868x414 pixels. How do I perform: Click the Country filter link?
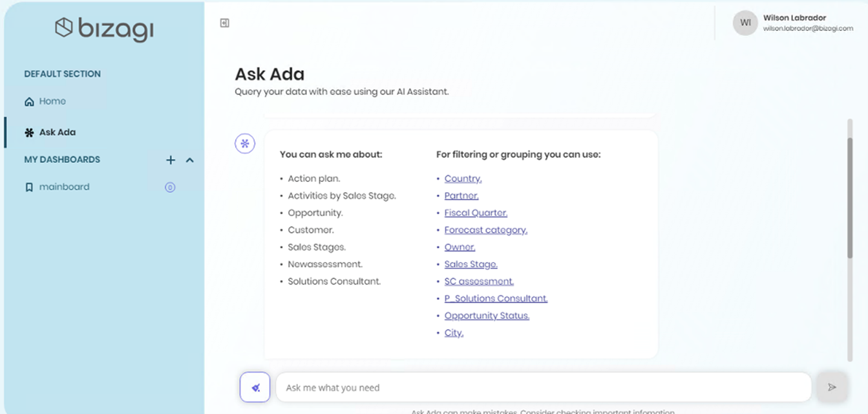pos(463,179)
